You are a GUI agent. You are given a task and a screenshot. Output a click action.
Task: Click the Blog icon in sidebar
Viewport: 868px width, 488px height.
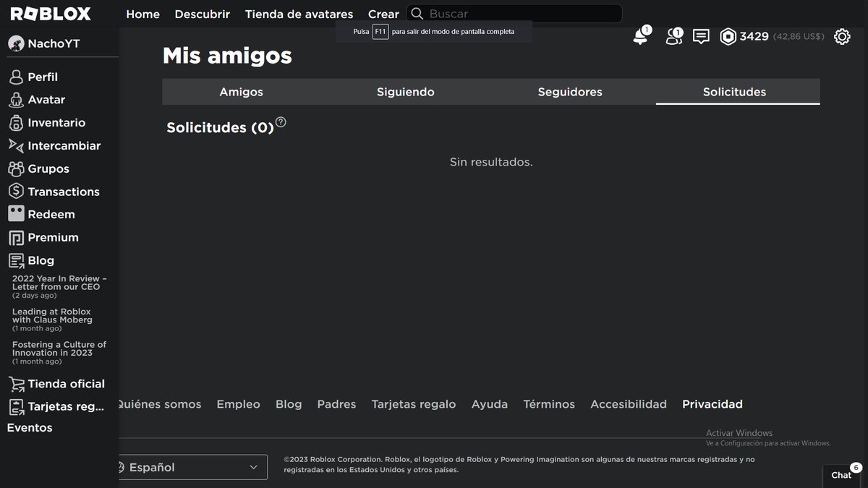(16, 260)
